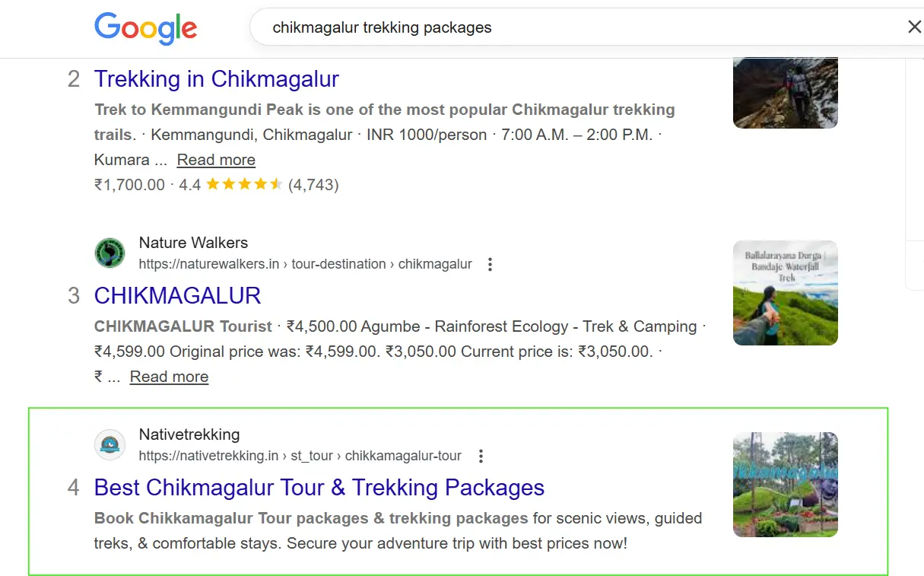Click the "Nativetrekking" site name
This screenshot has width=924, height=576.
[189, 434]
